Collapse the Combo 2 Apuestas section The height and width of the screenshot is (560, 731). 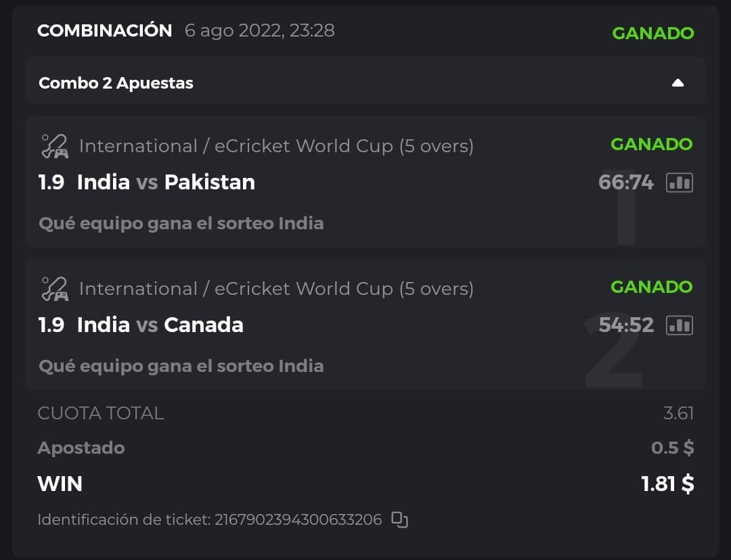pyautogui.click(x=678, y=83)
